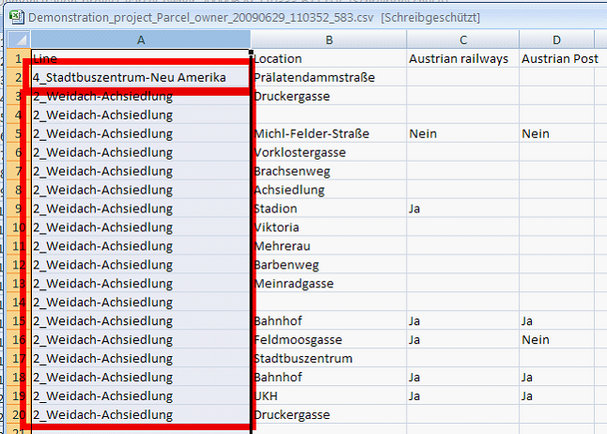Select 'Nein' in Austrian railways, row 5

click(463, 134)
